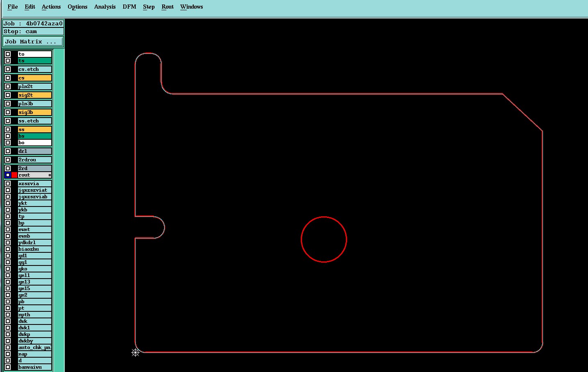Toggle display checkbox for npth layer

pos(8,315)
